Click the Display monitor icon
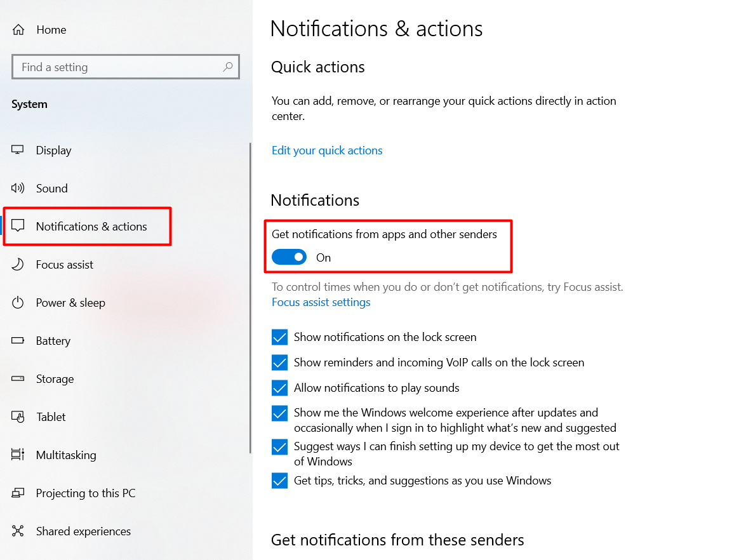 click(x=18, y=150)
